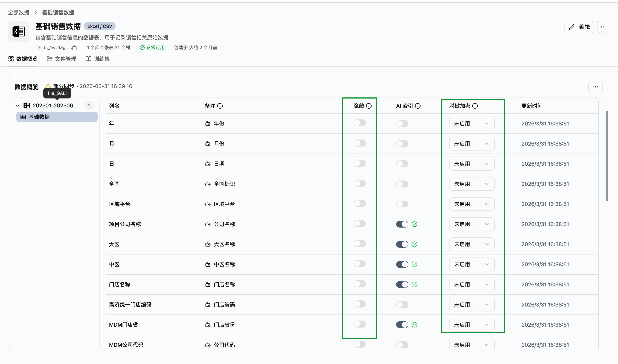Click the indexed checkmark for MDM门店省

415,325
